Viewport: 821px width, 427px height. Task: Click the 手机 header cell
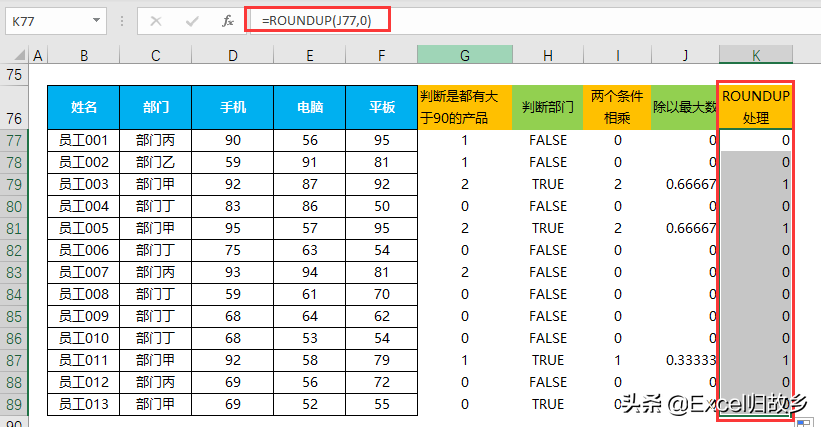tap(232, 107)
